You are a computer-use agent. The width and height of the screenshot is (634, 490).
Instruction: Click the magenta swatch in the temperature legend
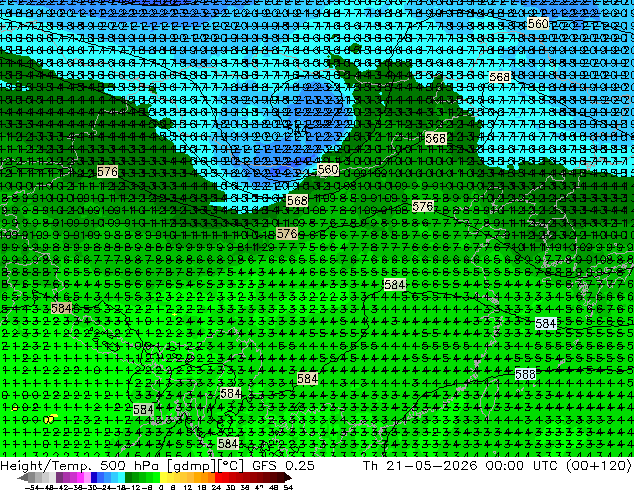80,478
